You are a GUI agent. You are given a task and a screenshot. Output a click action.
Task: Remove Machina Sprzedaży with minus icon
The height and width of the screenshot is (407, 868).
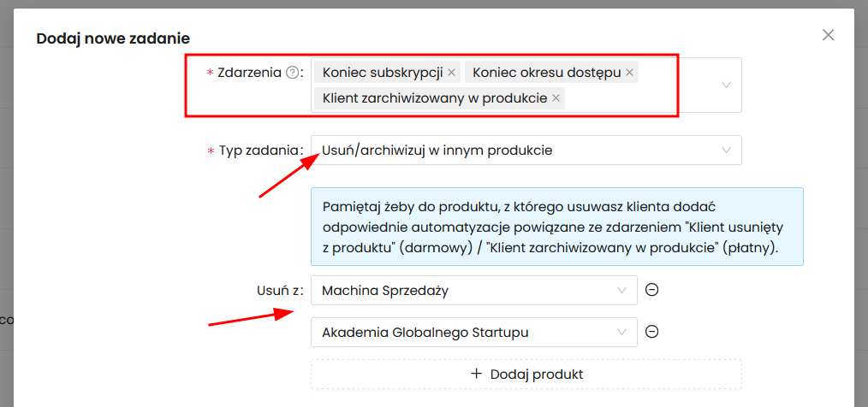click(651, 290)
